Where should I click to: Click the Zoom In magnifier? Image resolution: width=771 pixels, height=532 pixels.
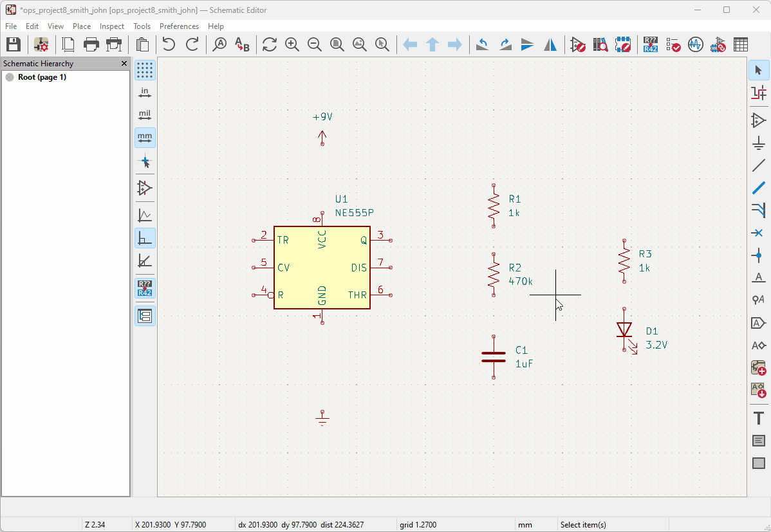pos(292,44)
